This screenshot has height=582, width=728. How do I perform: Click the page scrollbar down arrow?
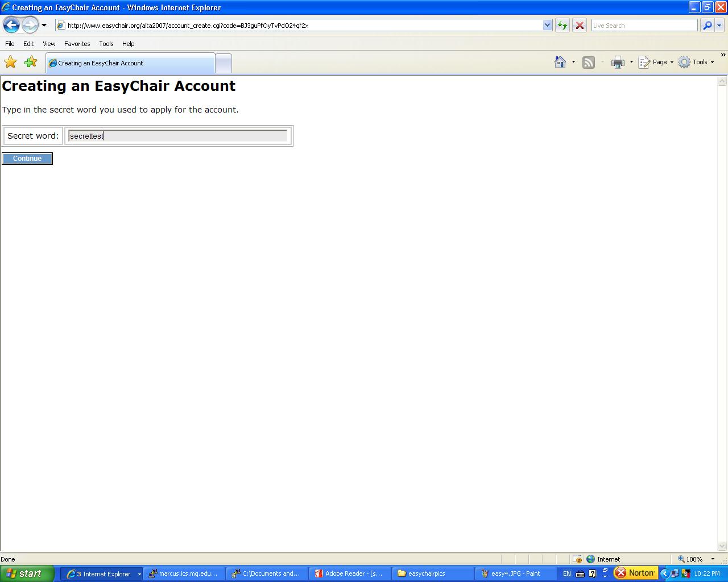(x=722, y=546)
